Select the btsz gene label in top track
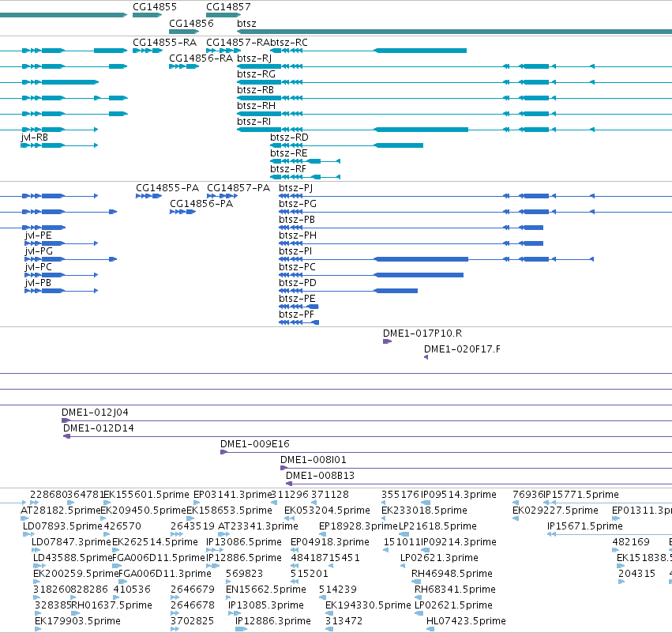Image resolution: width=672 pixels, height=633 pixels. (x=246, y=24)
